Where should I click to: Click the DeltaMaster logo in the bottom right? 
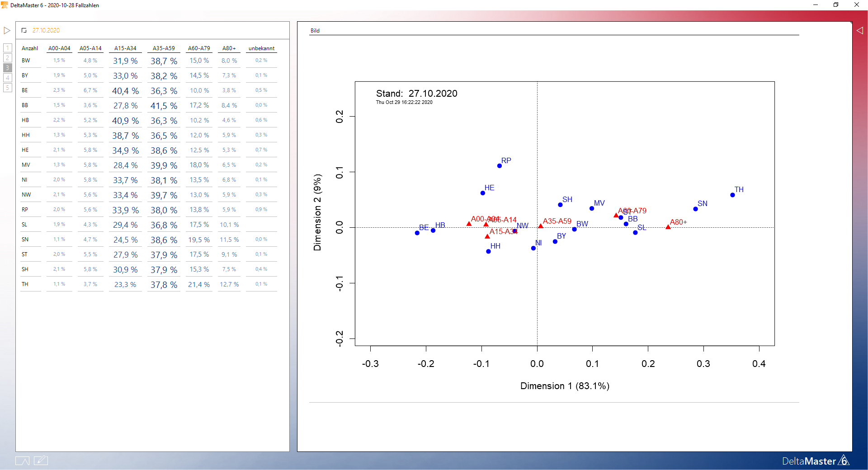coord(815,461)
